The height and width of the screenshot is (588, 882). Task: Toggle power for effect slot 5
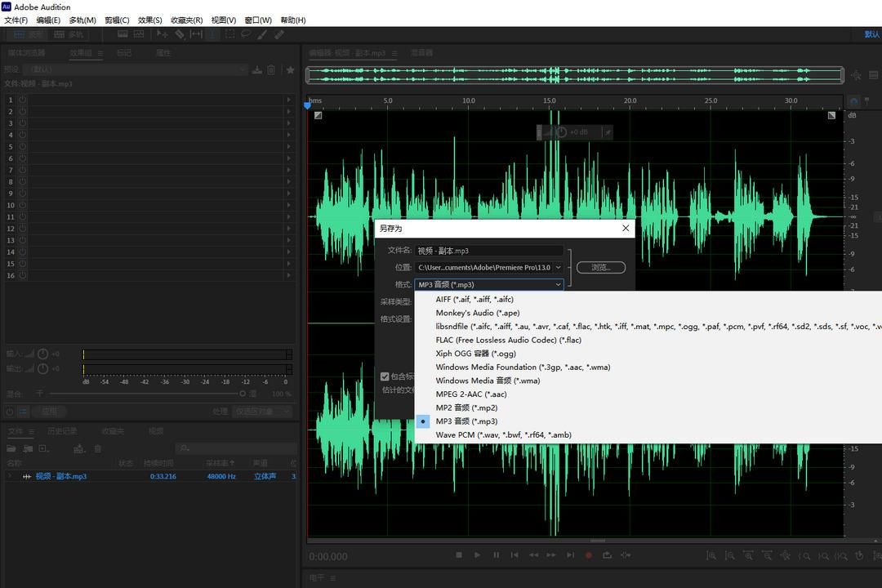[x=23, y=146]
